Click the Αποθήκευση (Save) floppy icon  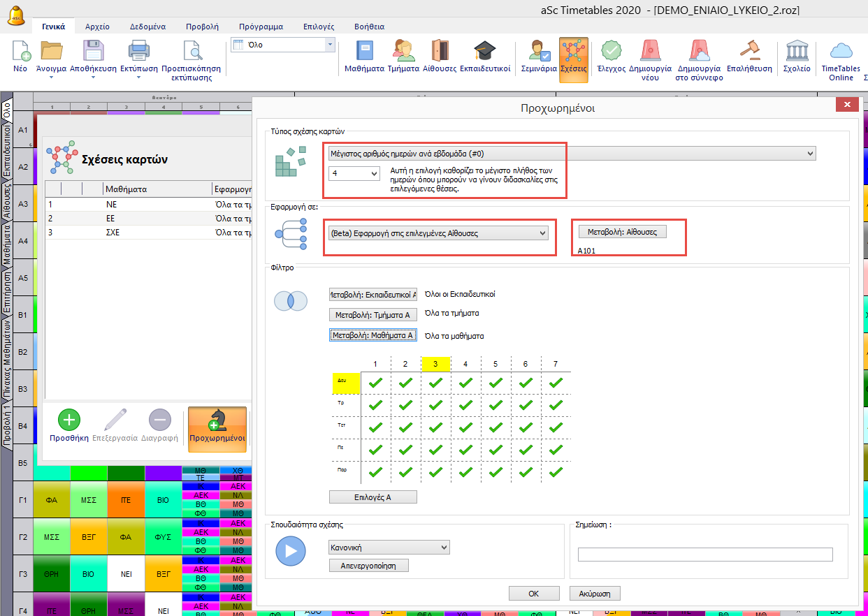click(x=94, y=52)
